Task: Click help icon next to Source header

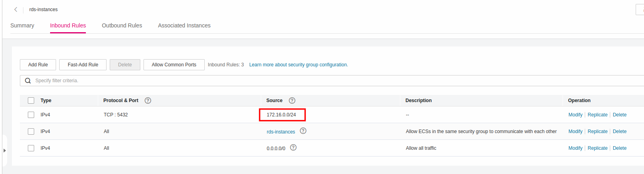Action: [x=292, y=101]
